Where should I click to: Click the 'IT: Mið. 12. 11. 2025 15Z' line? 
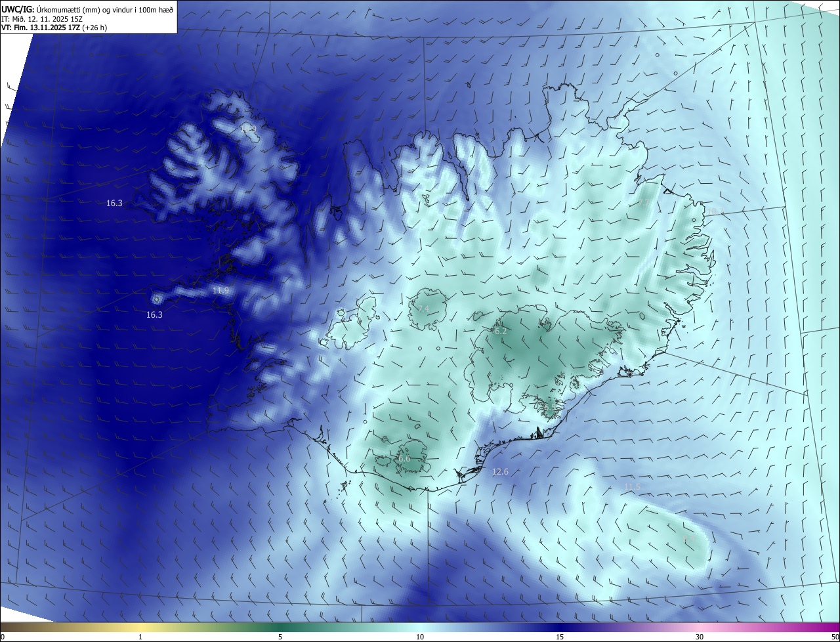pos(41,19)
